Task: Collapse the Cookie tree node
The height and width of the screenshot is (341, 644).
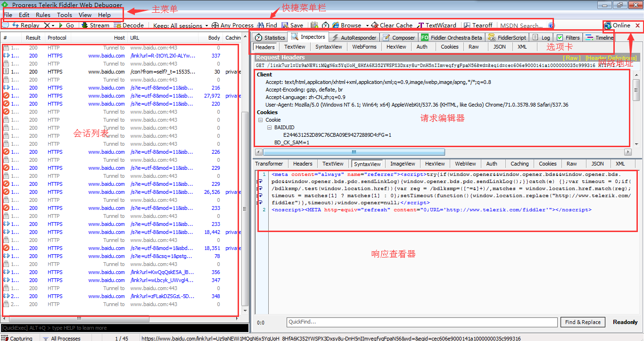Action: point(260,120)
